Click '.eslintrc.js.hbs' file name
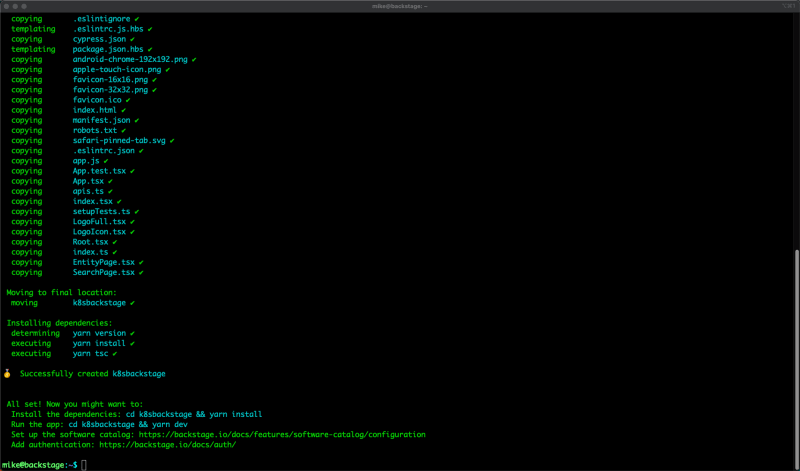Screen dimensions: 800x471 coord(108,29)
